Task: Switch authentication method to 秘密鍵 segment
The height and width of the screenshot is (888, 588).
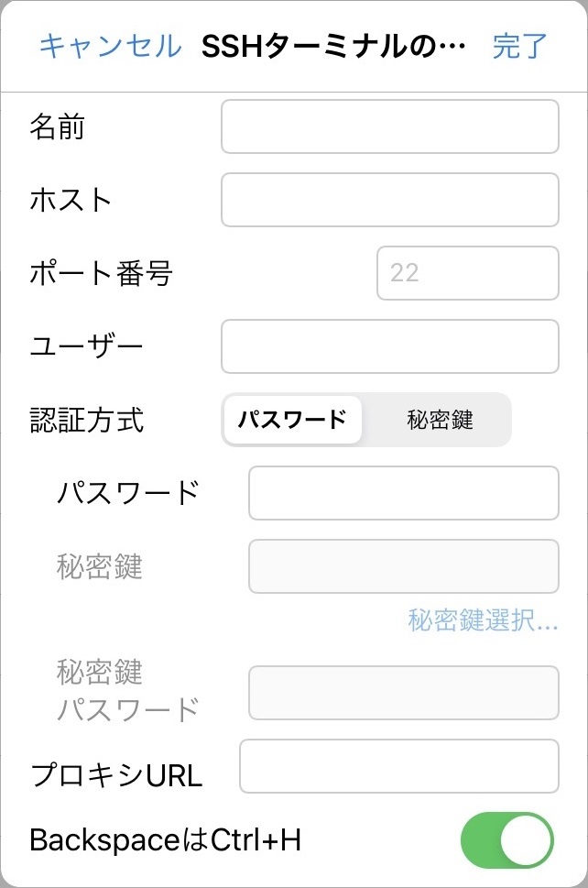Action: [440, 420]
